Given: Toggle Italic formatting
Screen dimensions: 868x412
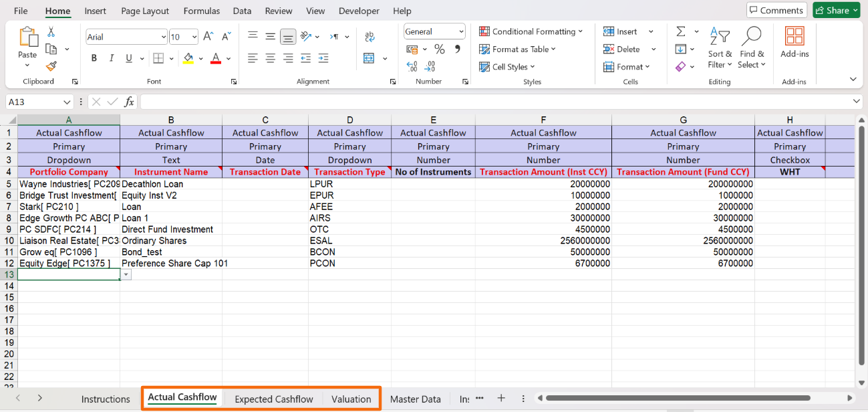Looking at the screenshot, I should click(x=111, y=58).
